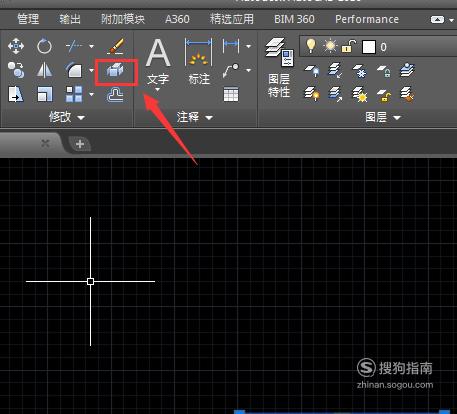Select the Erase tool
The width and height of the screenshot is (457, 414).
click(x=116, y=46)
